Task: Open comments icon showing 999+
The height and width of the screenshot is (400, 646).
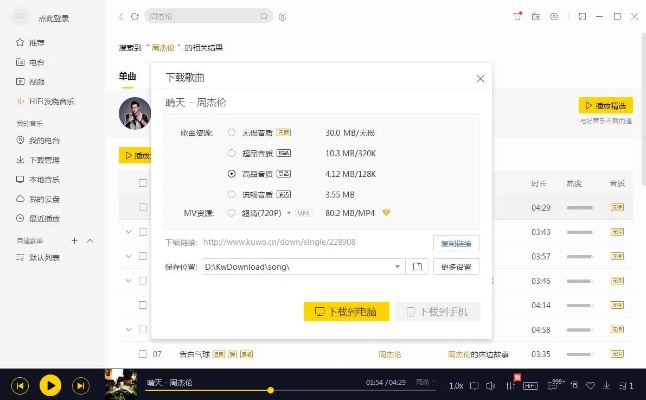Action: pos(555,385)
